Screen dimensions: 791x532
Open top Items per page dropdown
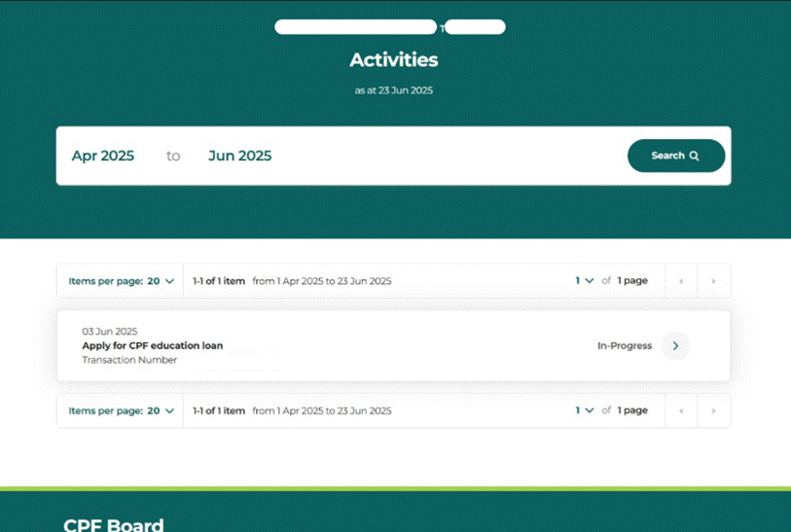coord(121,281)
